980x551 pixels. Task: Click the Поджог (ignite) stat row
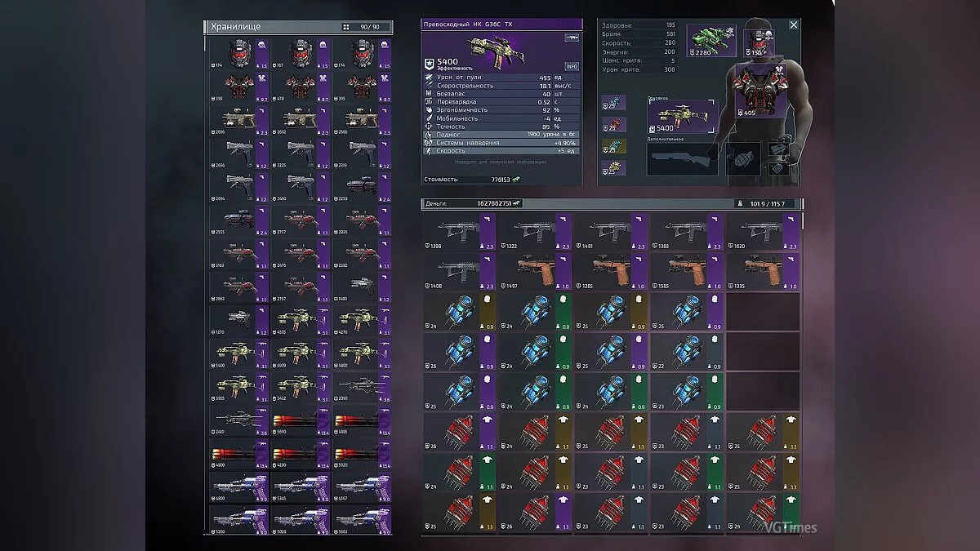click(502, 135)
